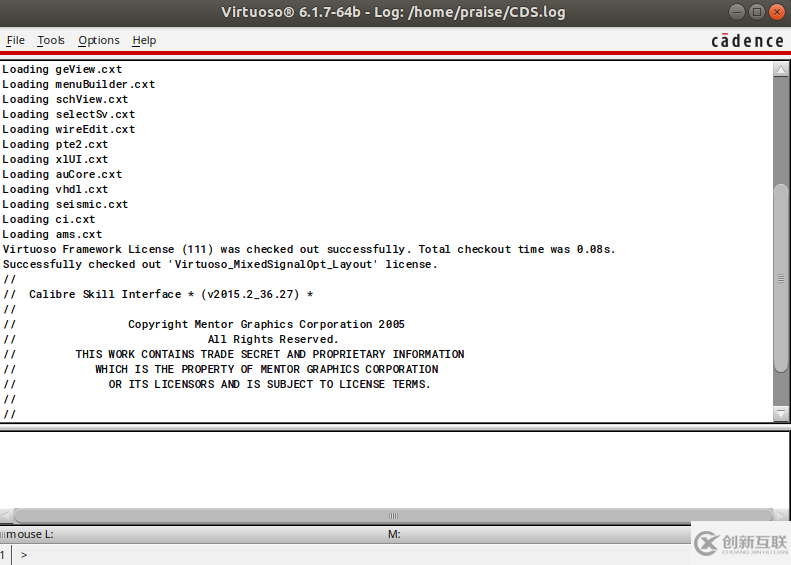The width and height of the screenshot is (791, 565).
Task: Click the 'Loading ams.cxt' line
Action: [52, 235]
